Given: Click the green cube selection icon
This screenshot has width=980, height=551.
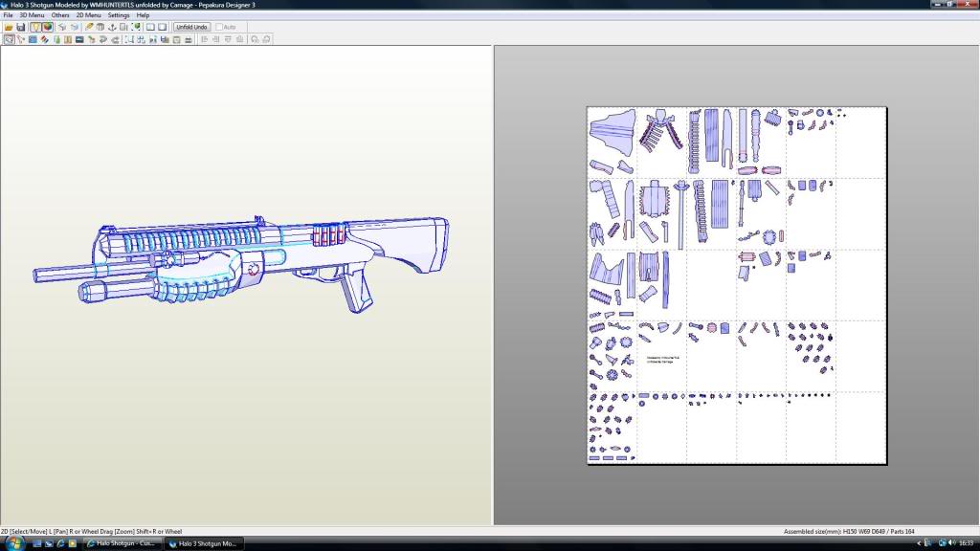Looking at the screenshot, I should pos(136,27).
